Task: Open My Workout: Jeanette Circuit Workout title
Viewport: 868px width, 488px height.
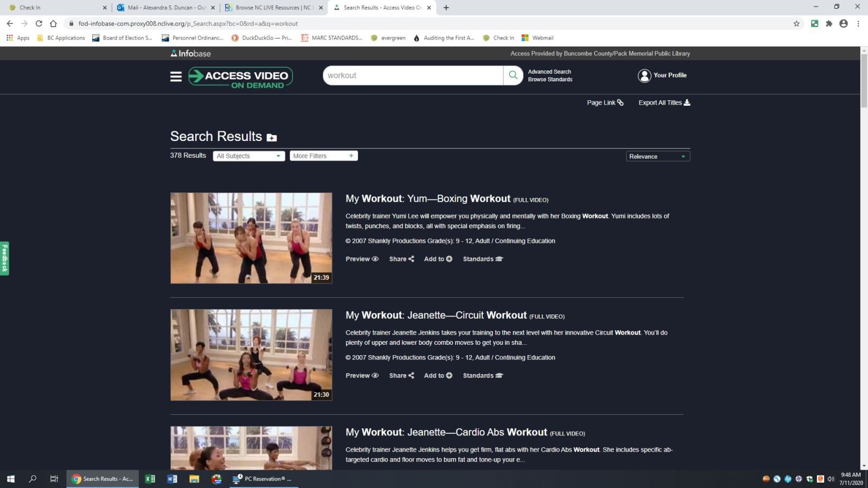Action: pyautogui.click(x=436, y=315)
